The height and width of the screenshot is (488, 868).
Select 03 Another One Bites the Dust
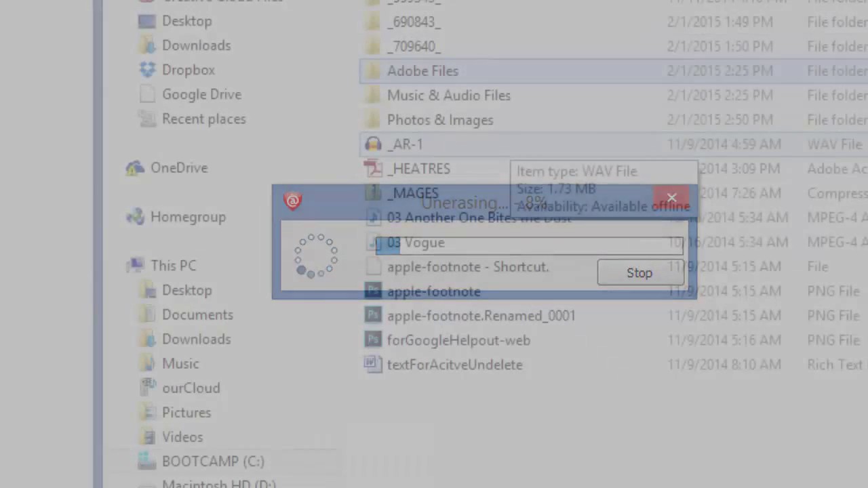point(479,218)
